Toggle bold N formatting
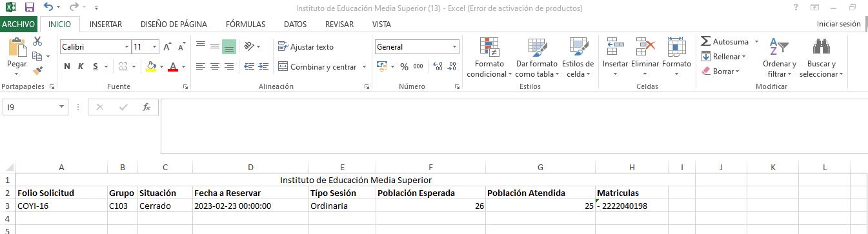Viewport: 868px width, 234px height. pyautogui.click(x=67, y=66)
